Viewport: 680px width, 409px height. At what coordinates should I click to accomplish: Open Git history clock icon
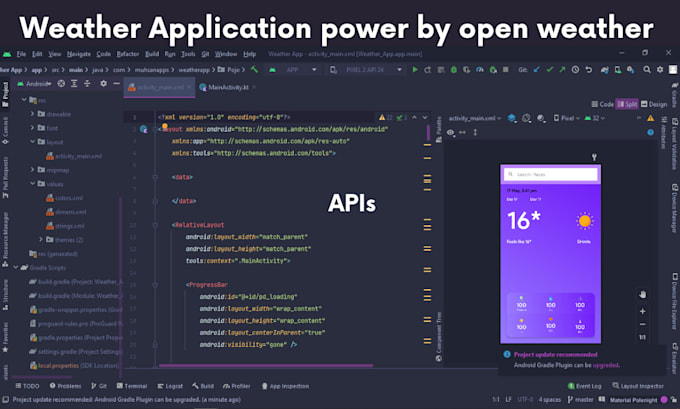(575, 70)
